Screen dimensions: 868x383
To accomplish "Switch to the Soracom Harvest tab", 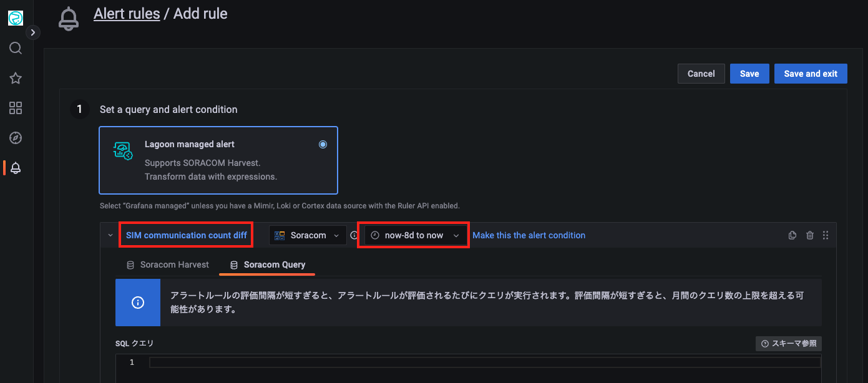I will click(168, 264).
